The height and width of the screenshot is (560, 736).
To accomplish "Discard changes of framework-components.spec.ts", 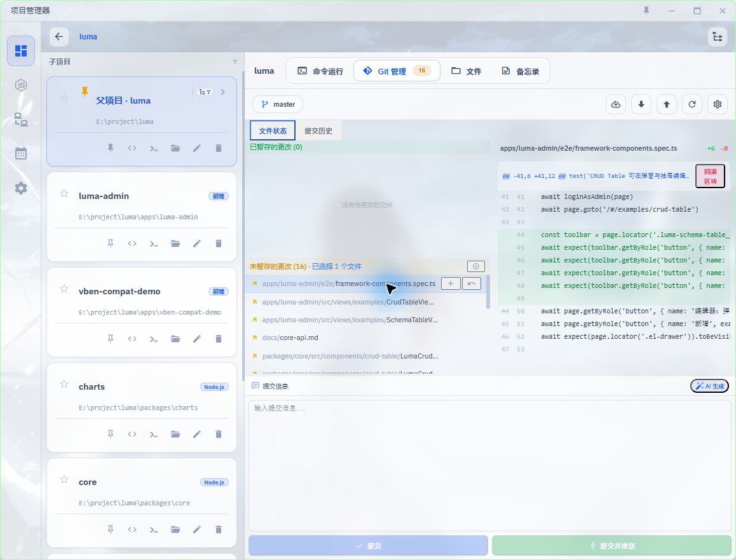I will coord(471,283).
